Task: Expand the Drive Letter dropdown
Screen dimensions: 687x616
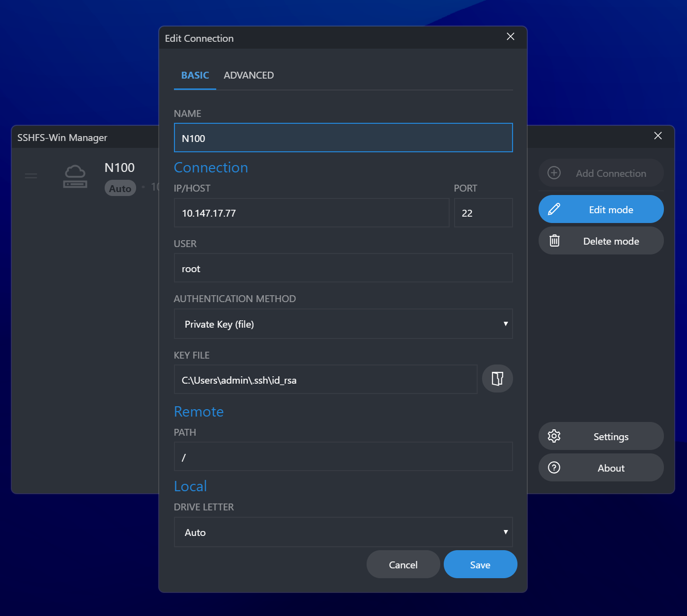Action: coord(343,532)
